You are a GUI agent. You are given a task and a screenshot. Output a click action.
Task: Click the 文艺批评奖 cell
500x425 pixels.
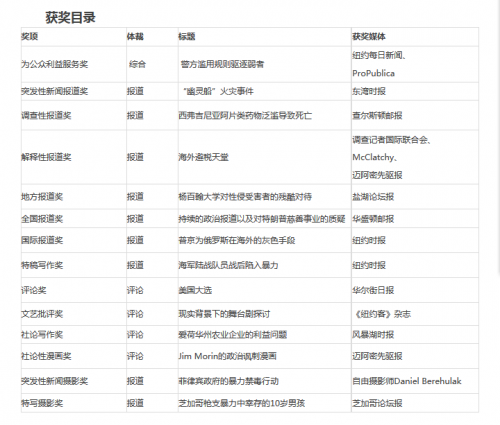tap(42, 314)
